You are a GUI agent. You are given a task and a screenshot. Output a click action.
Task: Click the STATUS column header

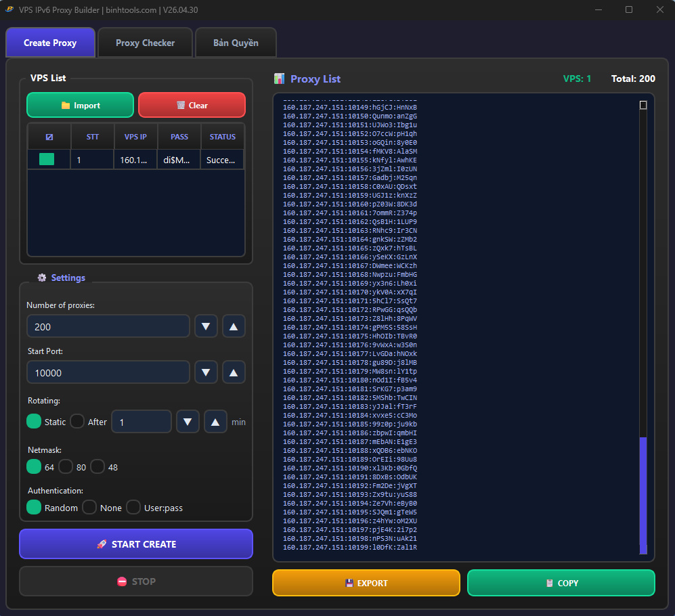click(x=223, y=137)
